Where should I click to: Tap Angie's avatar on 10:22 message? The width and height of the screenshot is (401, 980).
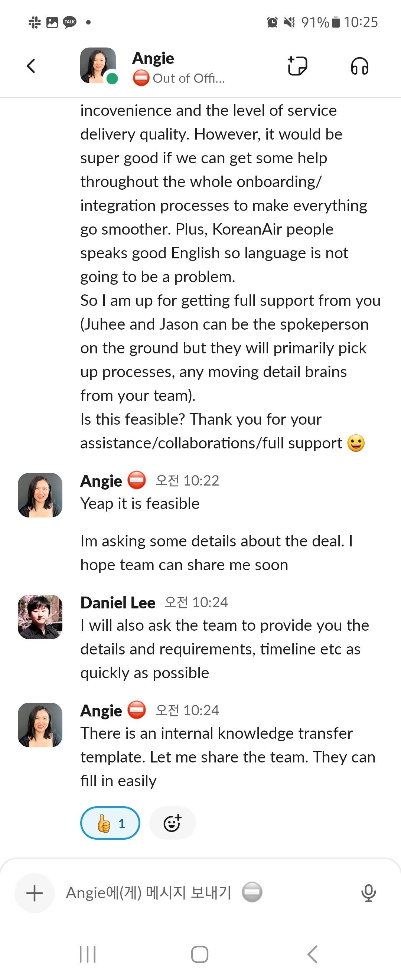[x=40, y=495]
